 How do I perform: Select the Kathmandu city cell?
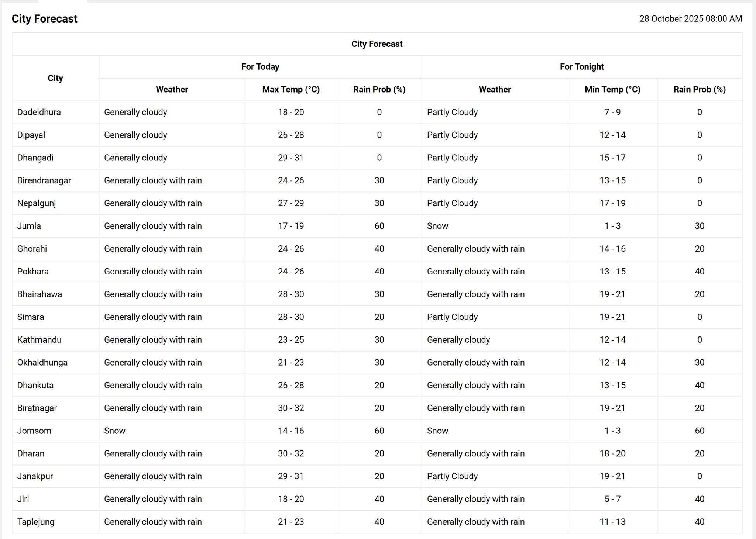(39, 340)
